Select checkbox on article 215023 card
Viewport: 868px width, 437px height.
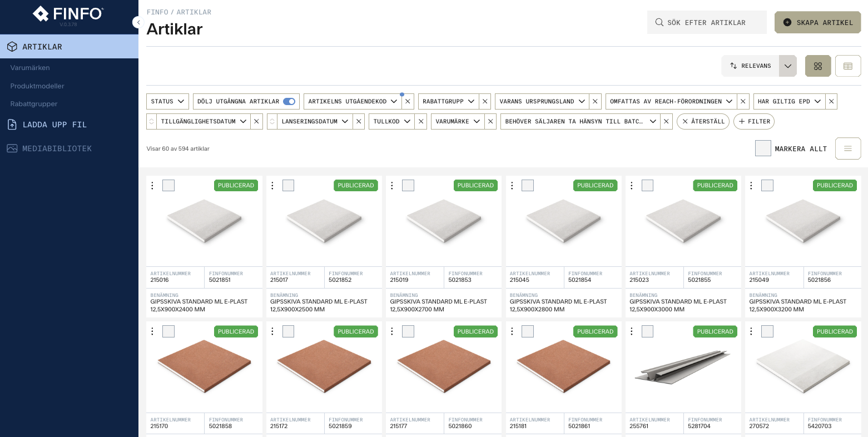point(647,185)
